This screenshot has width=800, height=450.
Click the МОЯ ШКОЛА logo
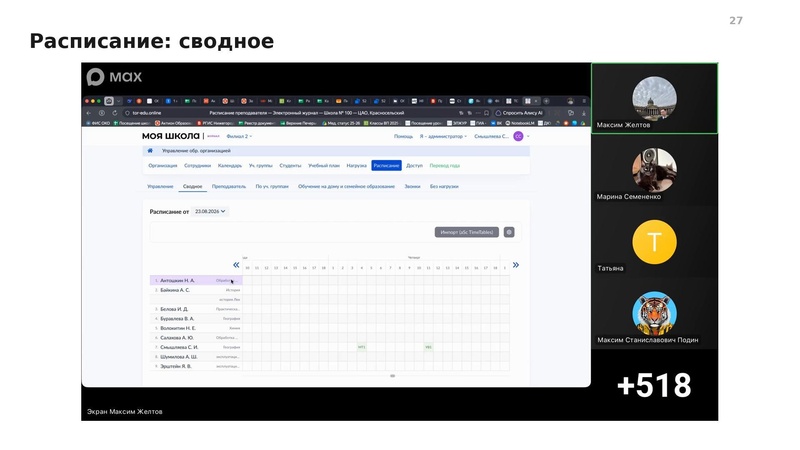coord(170,136)
